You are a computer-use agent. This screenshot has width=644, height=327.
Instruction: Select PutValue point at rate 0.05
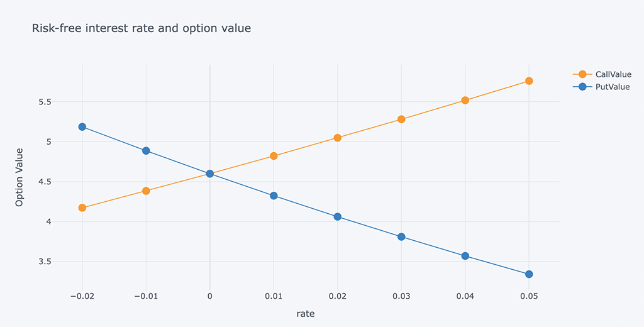(529, 274)
